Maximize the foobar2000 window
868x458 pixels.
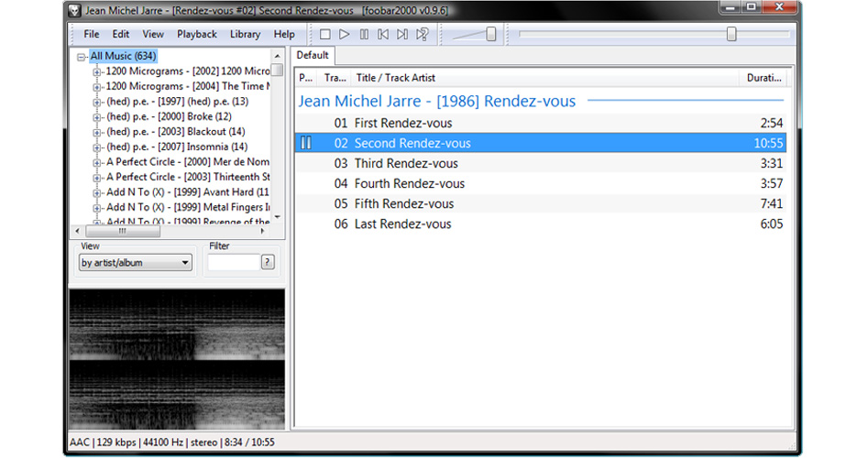752,7
